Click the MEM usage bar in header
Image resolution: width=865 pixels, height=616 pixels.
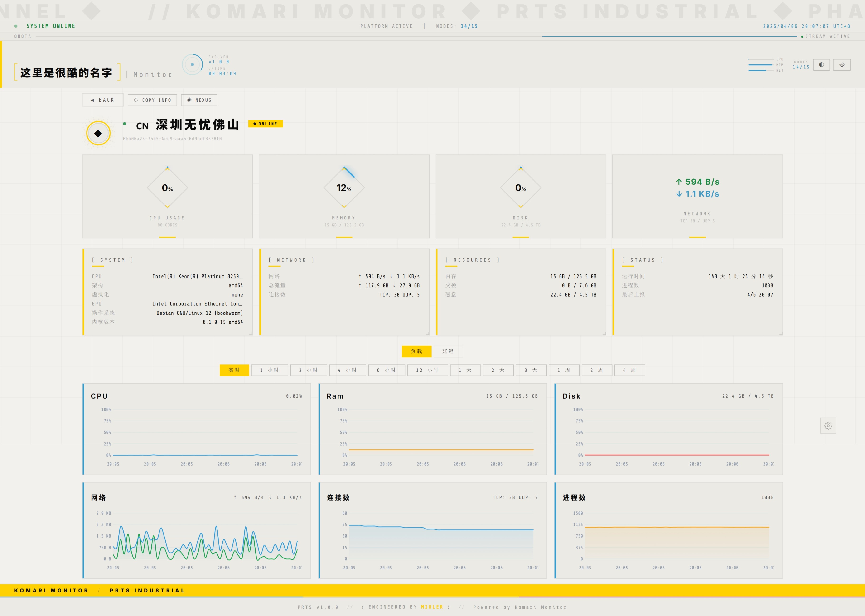pyautogui.click(x=760, y=65)
